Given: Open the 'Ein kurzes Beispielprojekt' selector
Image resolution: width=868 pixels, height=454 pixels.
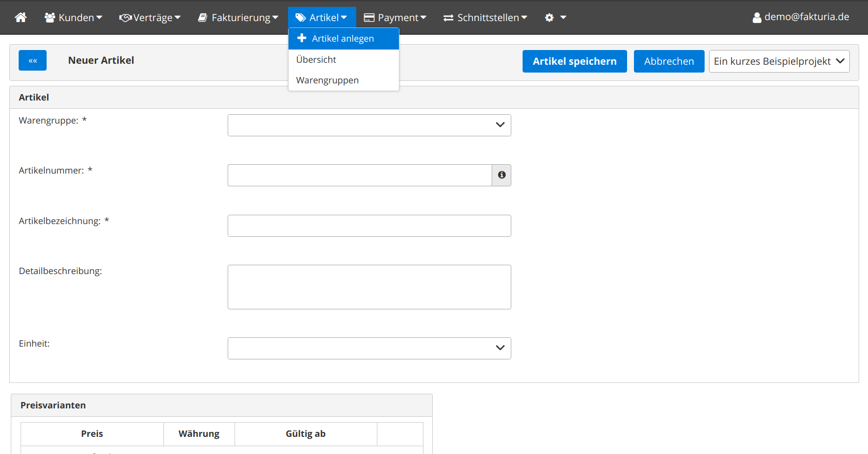Looking at the screenshot, I should (x=779, y=61).
